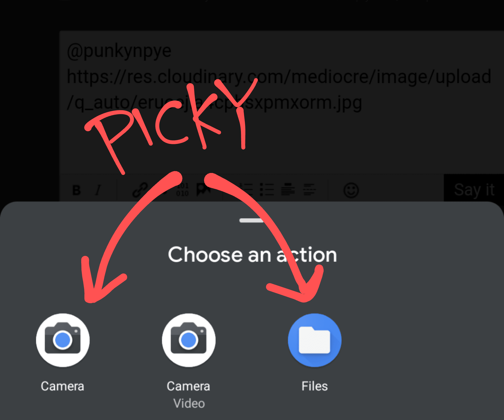Select the Files app icon
504x420 pixels.
click(x=315, y=340)
